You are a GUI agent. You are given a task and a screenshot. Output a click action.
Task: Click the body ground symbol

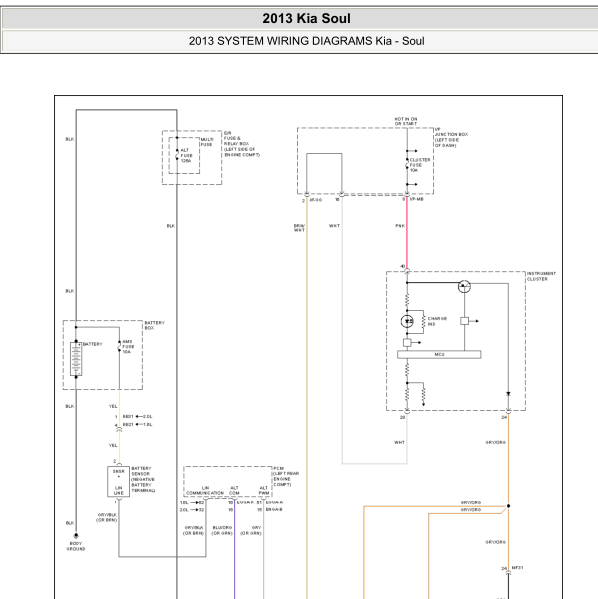click(x=76, y=536)
